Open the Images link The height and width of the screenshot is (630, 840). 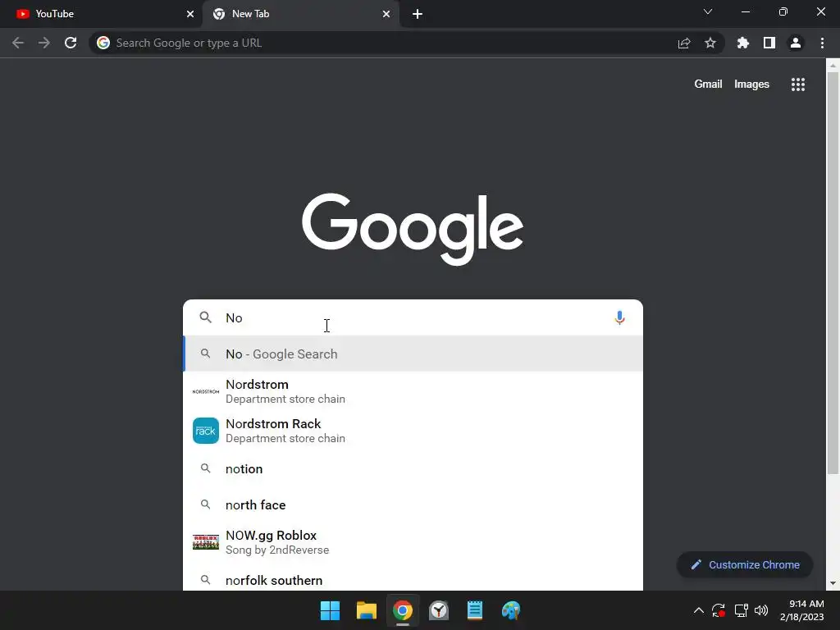pos(751,84)
